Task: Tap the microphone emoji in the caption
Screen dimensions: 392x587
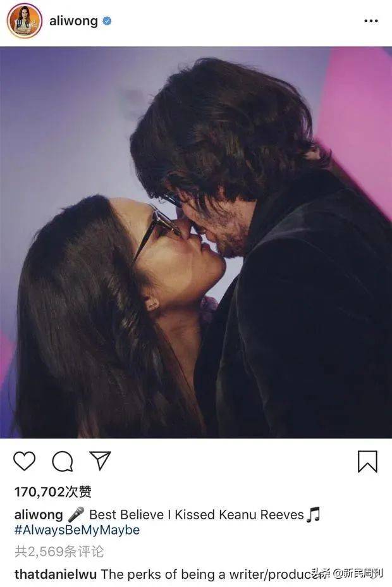Action: click(76, 514)
